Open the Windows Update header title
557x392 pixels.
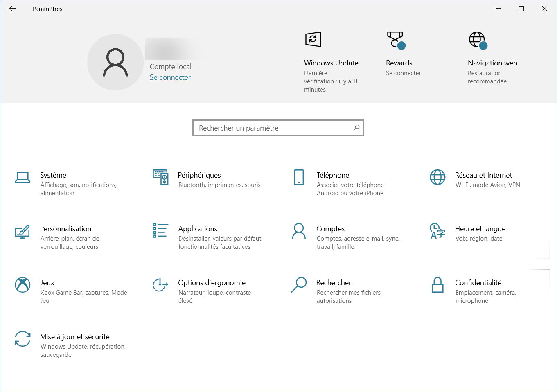tap(331, 63)
